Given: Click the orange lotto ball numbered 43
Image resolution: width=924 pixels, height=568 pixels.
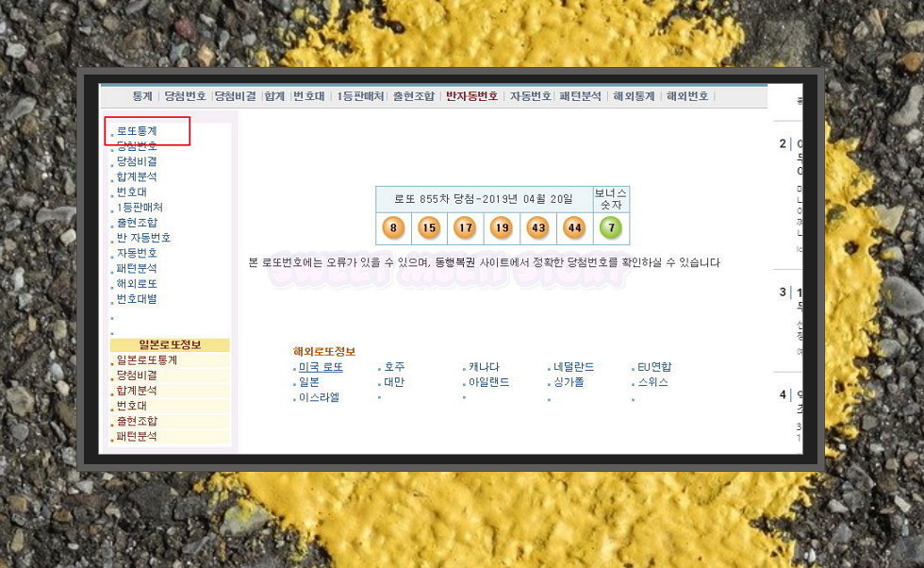Looking at the screenshot, I should [538, 227].
